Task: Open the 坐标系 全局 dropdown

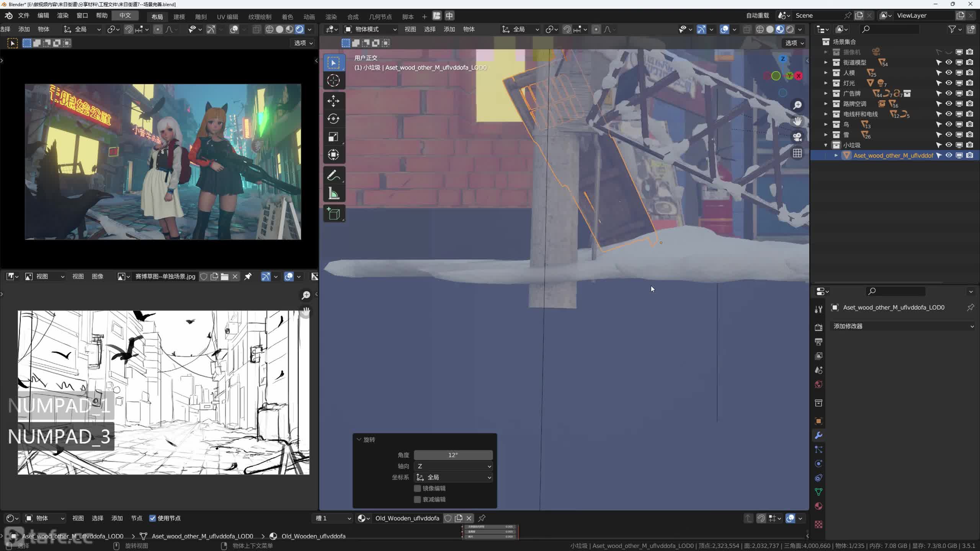Action: (453, 477)
